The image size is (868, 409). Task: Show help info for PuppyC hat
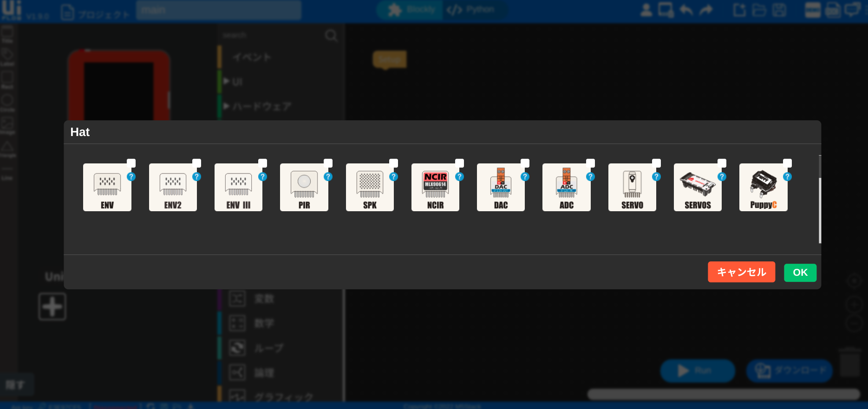(x=787, y=177)
